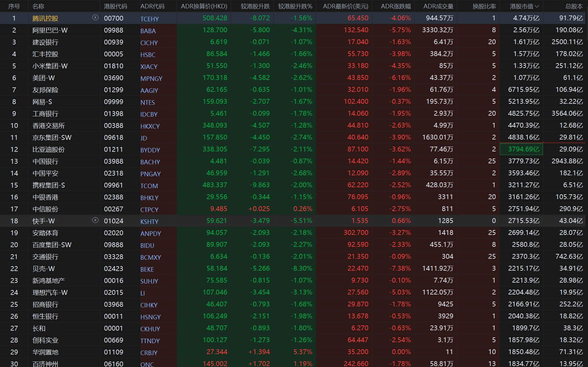Open ADR code HSNGY
The height and width of the screenshot is (367, 588).
(150, 317)
